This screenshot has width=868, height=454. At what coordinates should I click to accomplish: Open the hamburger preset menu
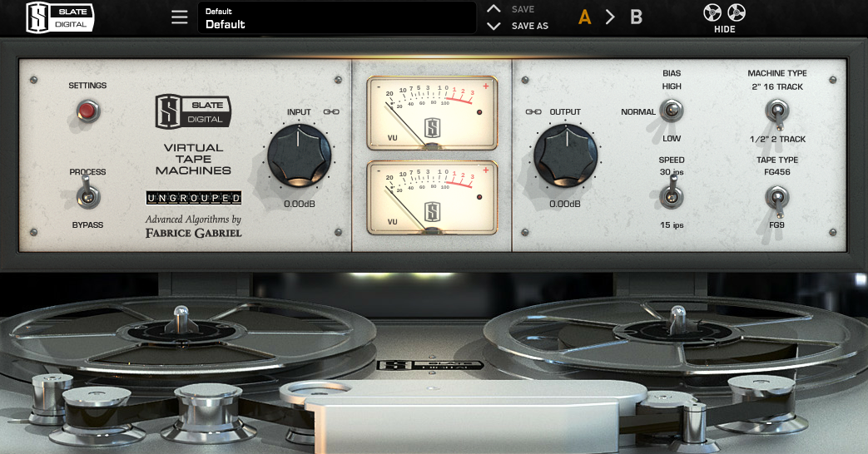pyautogui.click(x=180, y=17)
